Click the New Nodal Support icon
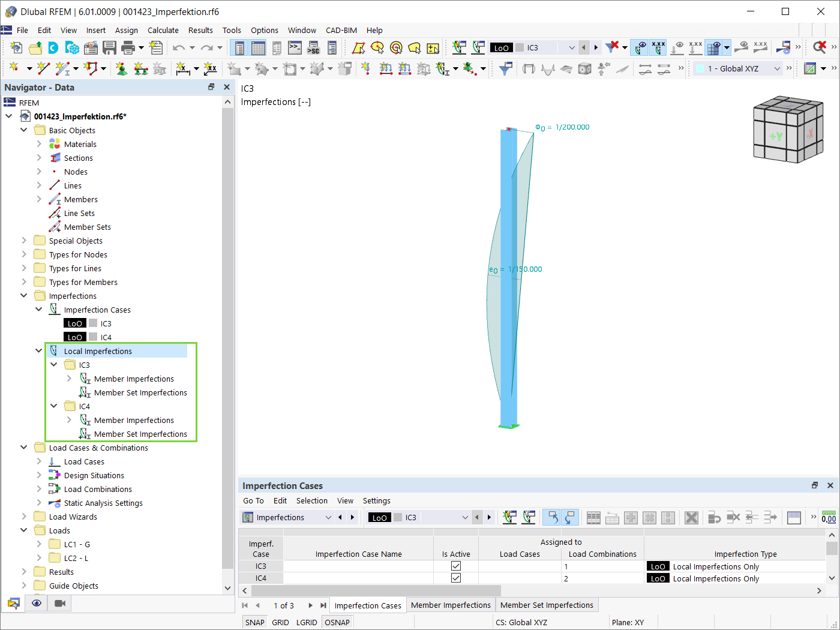 click(x=122, y=68)
